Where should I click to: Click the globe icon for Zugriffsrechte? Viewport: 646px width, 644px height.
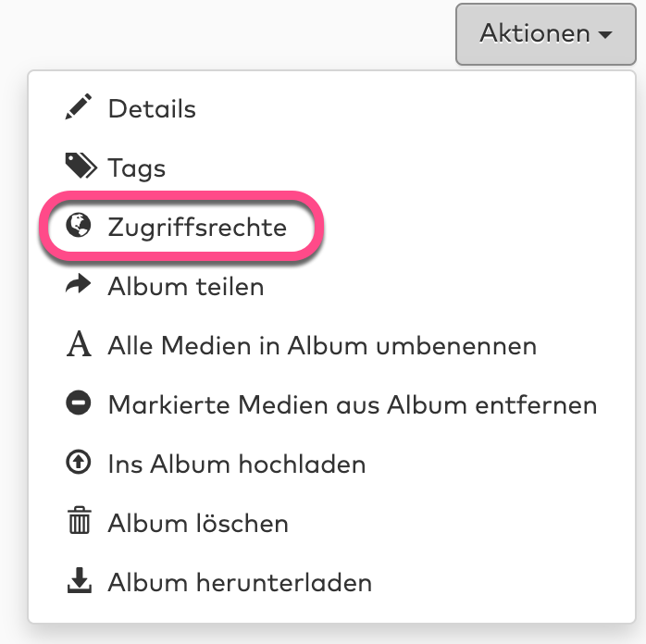click(80, 226)
